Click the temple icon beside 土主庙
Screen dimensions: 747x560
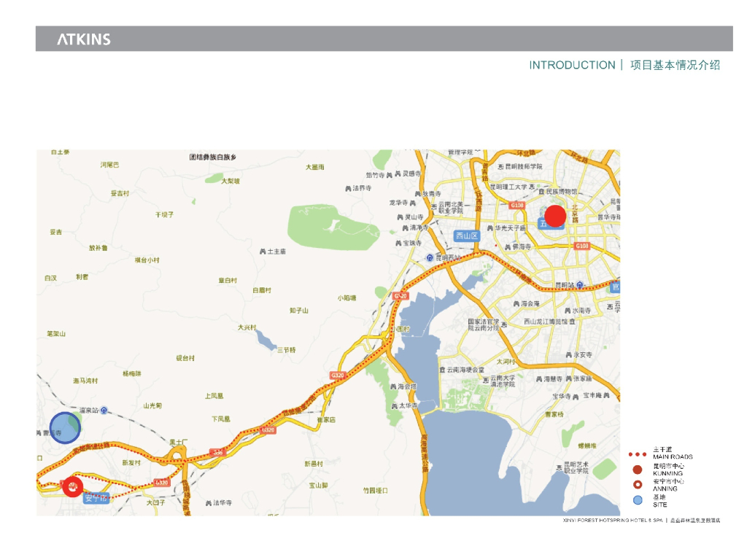point(263,252)
